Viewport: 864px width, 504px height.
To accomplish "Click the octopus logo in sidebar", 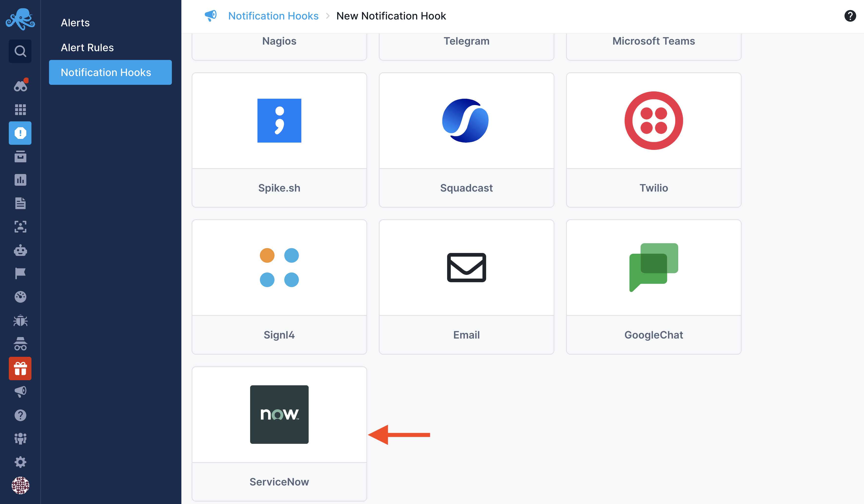I will [x=20, y=19].
